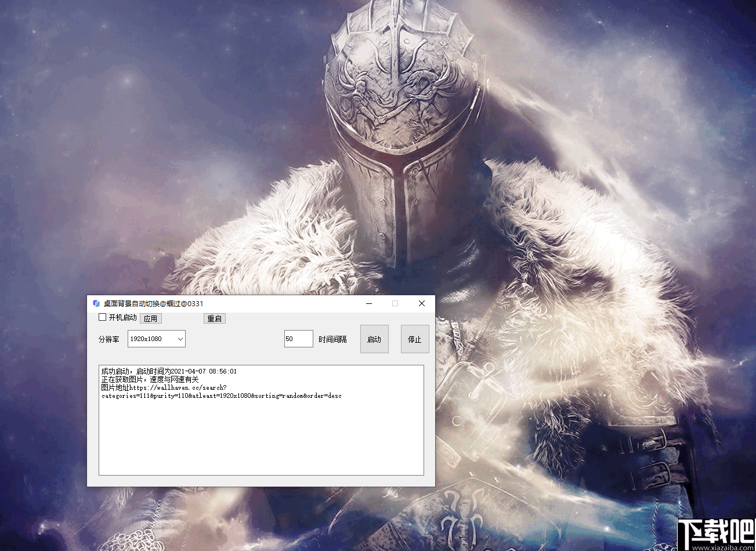Click the log line with the wallhaven.cc URL
The image size is (756, 551).
[x=164, y=387]
